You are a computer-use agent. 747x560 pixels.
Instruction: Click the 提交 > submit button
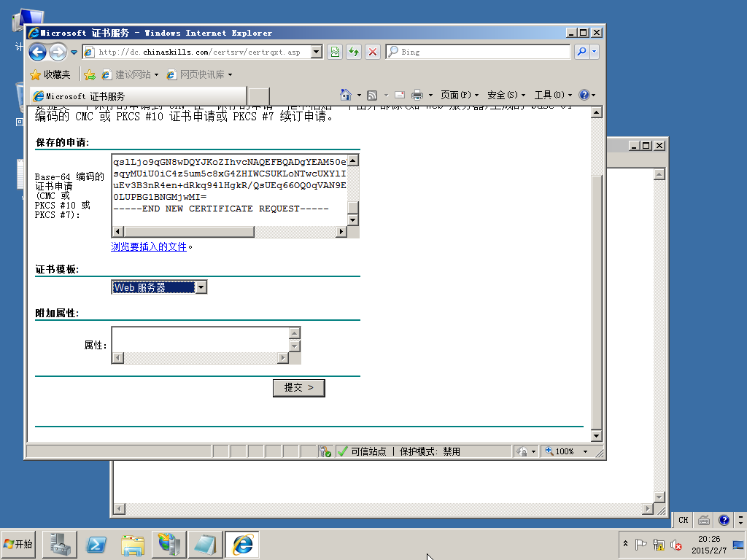pyautogui.click(x=298, y=388)
